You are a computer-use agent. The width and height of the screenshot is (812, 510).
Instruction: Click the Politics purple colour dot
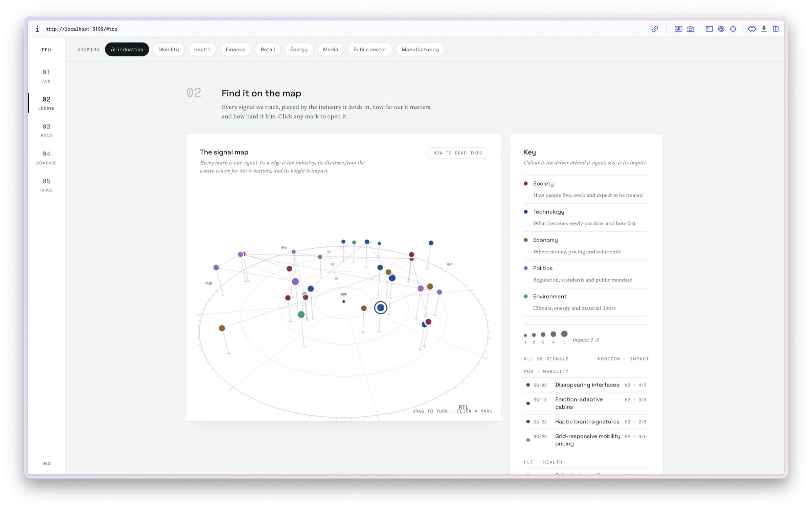tap(526, 268)
